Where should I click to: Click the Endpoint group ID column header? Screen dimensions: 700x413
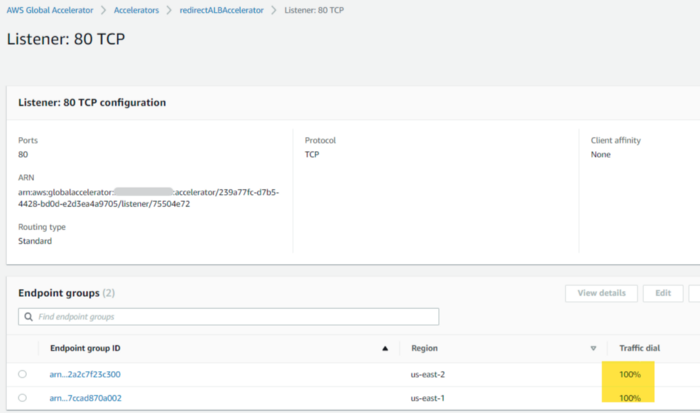85,348
